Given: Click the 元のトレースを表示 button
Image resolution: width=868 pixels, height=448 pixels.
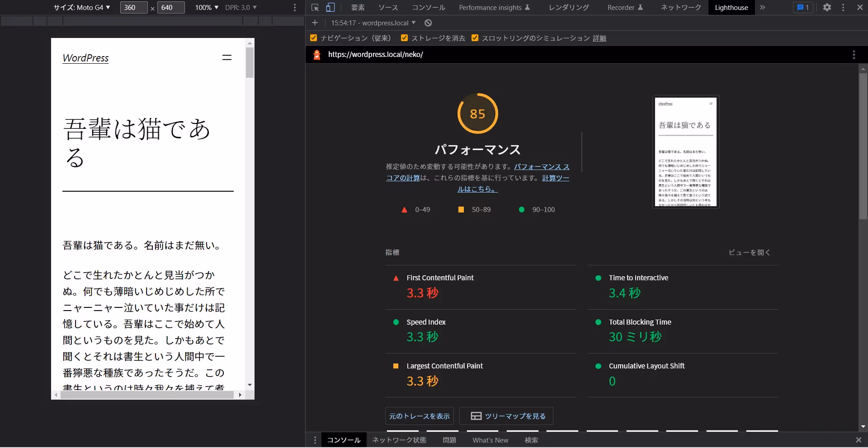Looking at the screenshot, I should [x=419, y=416].
